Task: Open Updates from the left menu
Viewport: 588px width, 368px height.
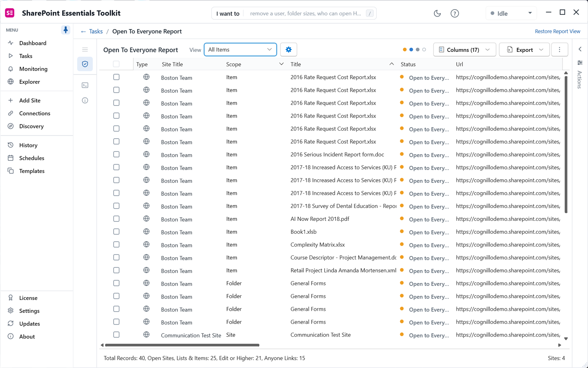Action: 29,324
